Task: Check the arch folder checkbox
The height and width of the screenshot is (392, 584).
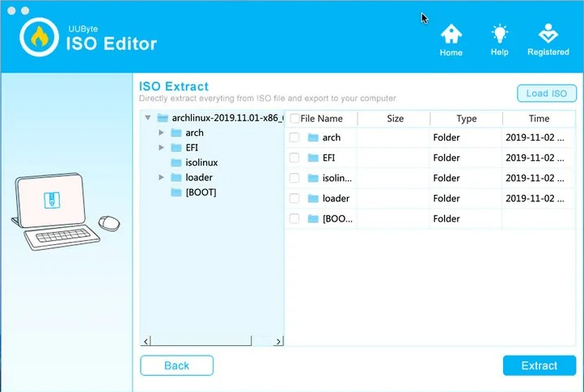Action: 294,137
